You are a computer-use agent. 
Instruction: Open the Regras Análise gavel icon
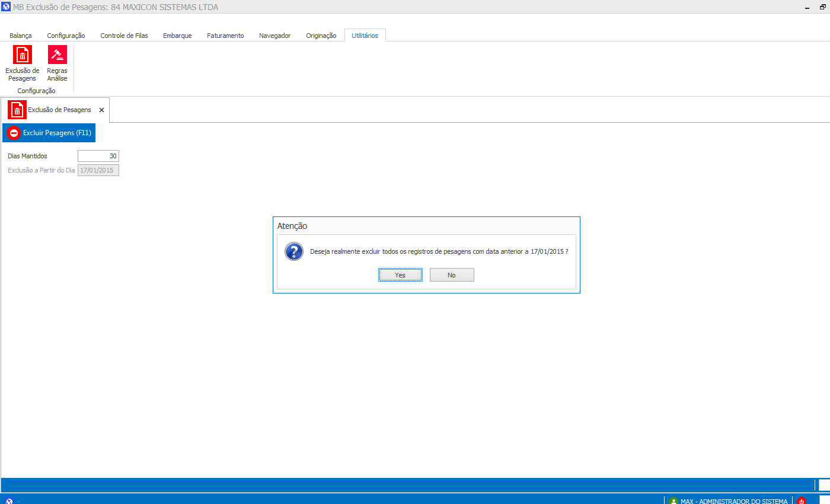click(58, 55)
